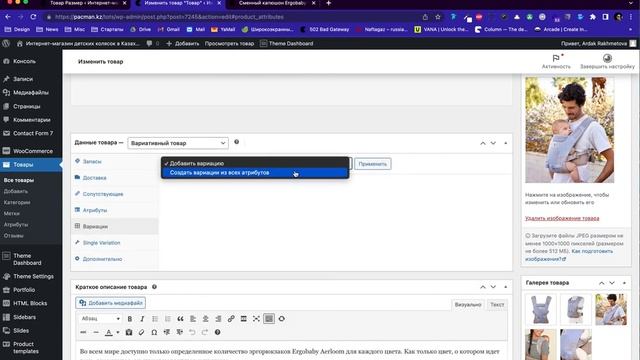Open the Доставка product data tab
640x360 pixels.
(94, 178)
